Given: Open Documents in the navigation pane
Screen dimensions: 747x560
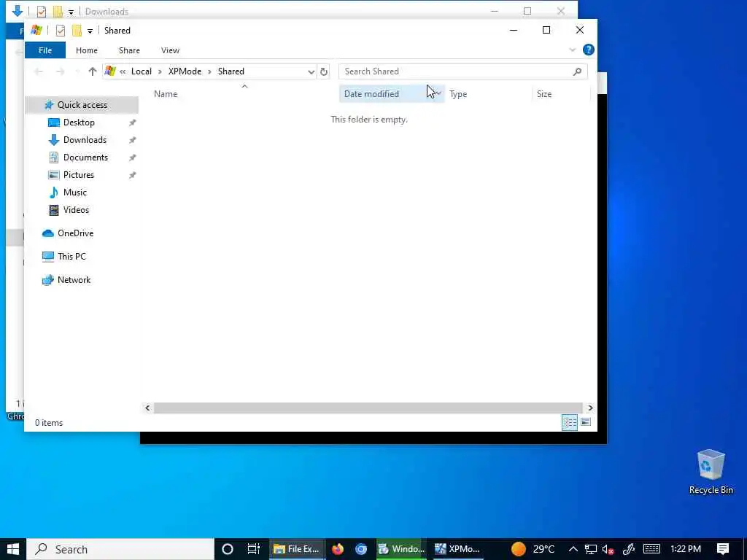Looking at the screenshot, I should pyautogui.click(x=85, y=157).
